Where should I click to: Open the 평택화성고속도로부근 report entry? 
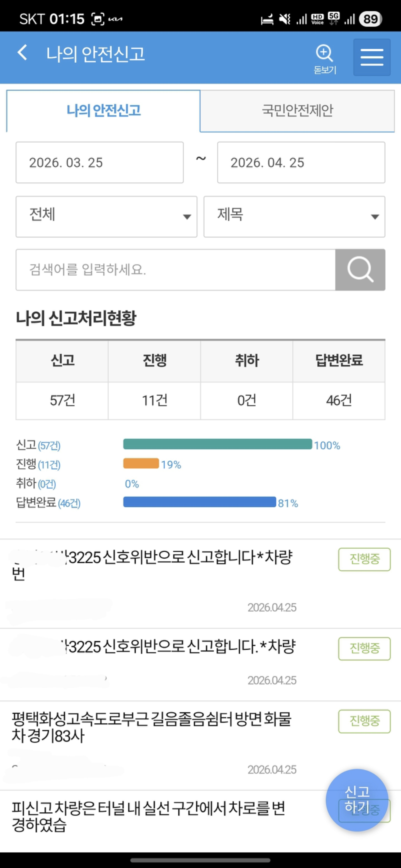point(151,728)
